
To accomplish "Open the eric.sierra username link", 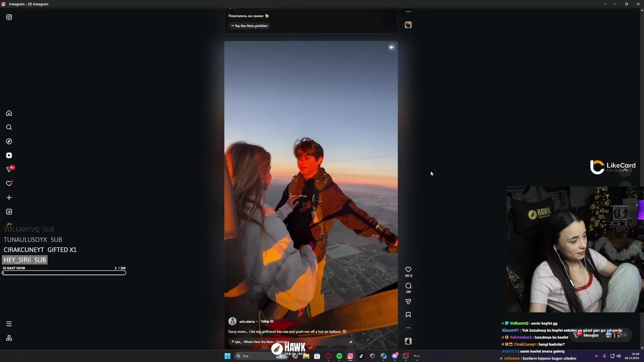I will pyautogui.click(x=247, y=321).
